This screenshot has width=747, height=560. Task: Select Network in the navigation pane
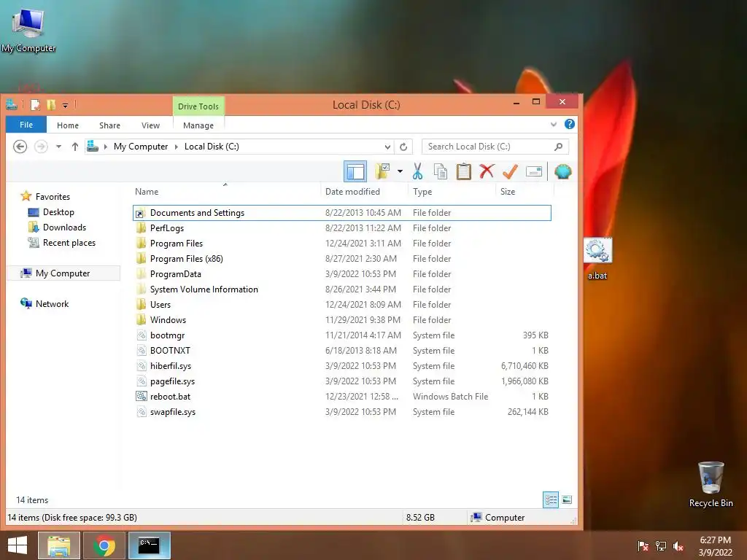tap(52, 304)
